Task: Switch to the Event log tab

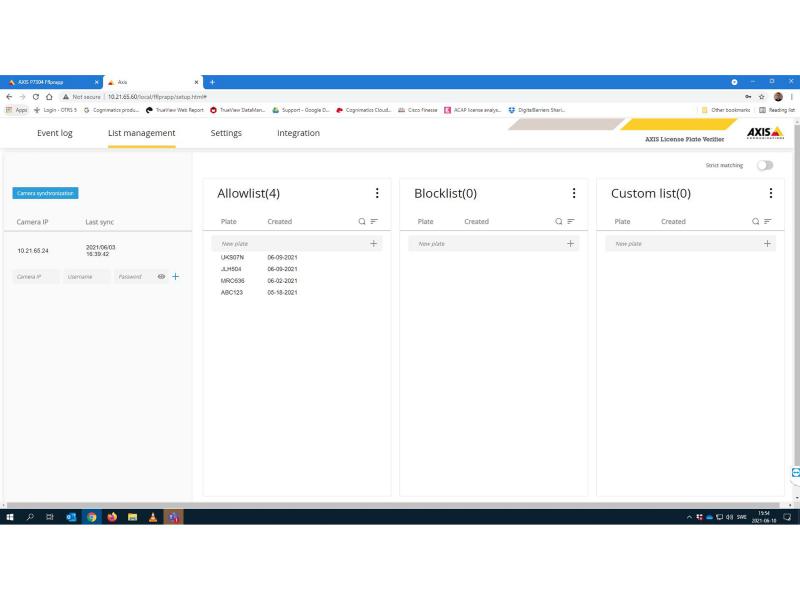Action: 54,133
